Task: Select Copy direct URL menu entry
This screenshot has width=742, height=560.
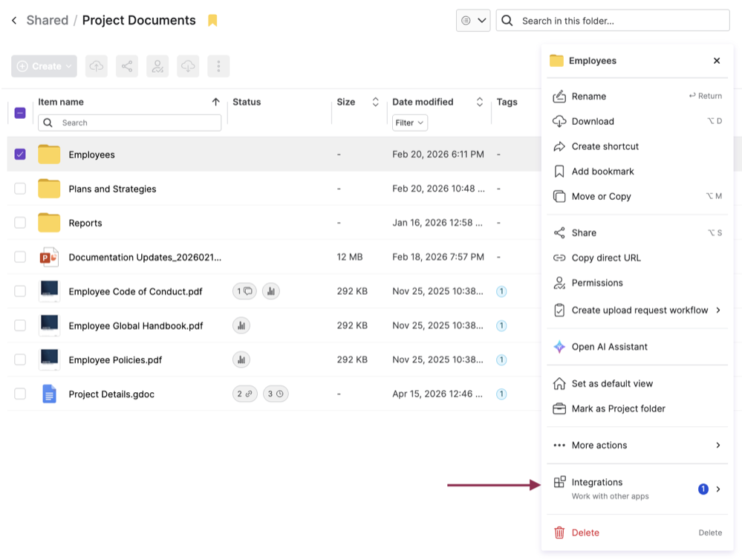Action: click(x=637, y=258)
